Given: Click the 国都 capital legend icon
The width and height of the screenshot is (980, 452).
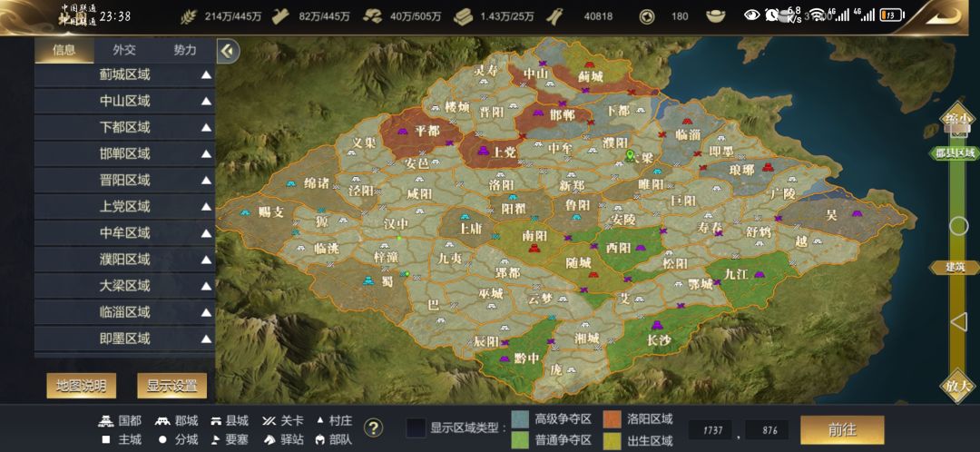Looking at the screenshot, I should [107, 421].
